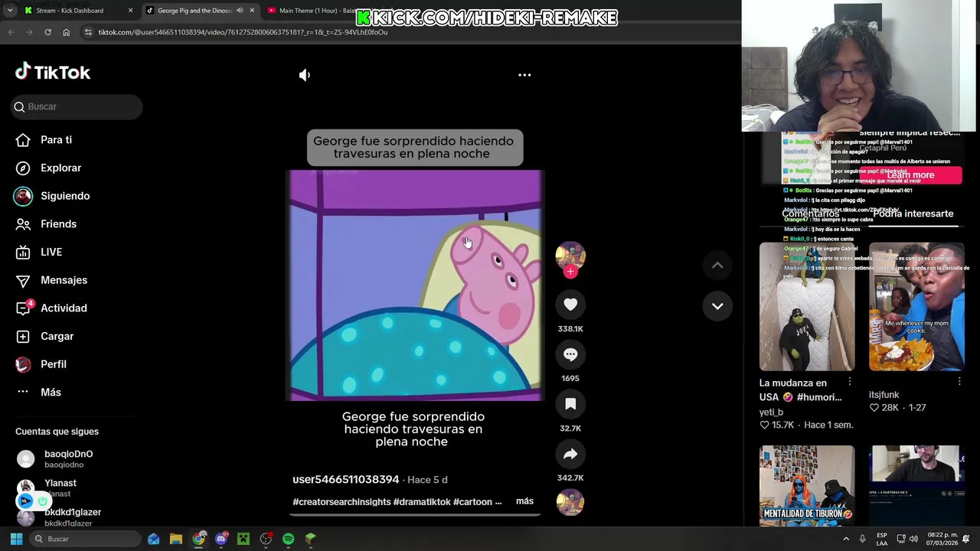
Task: Open the Siguiendo feed
Action: point(52,196)
